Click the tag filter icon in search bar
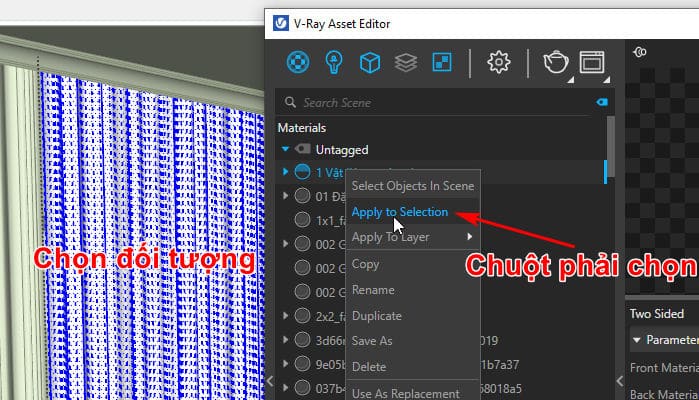The image size is (699, 400). [x=602, y=102]
